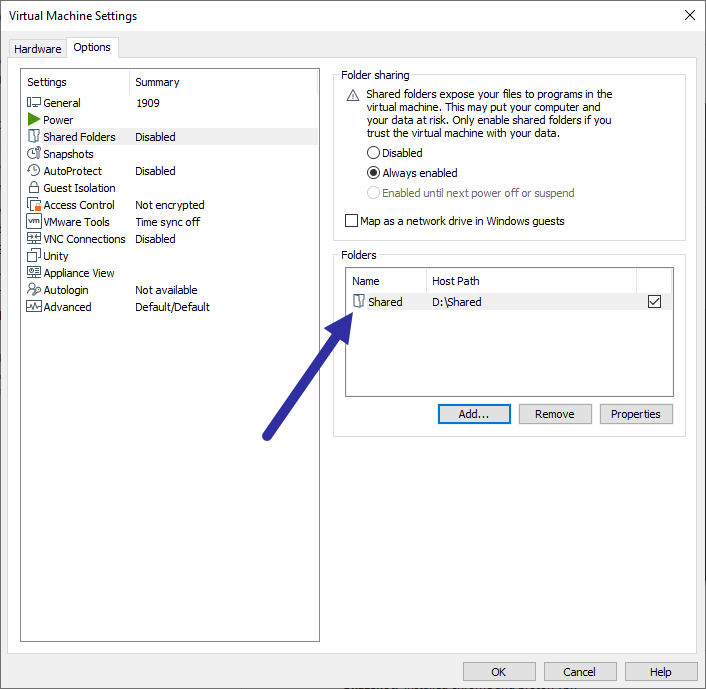Click the D:\Shared host path cell

(x=457, y=302)
